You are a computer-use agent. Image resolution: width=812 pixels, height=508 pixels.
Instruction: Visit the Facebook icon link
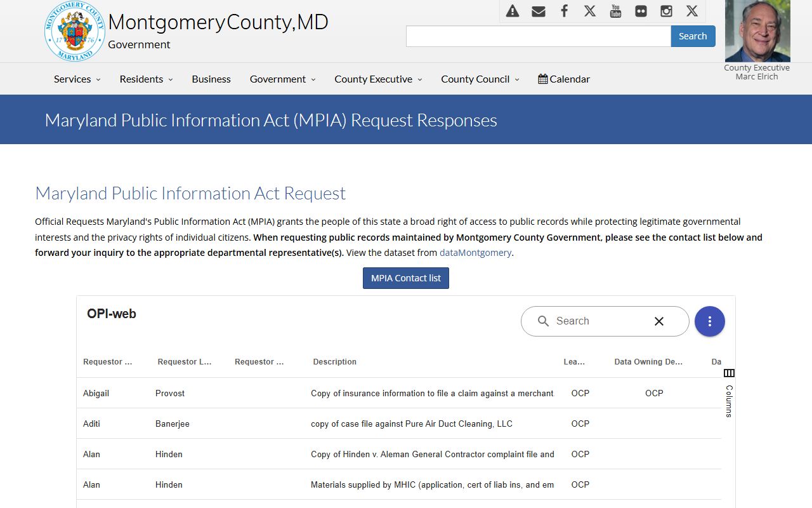(x=564, y=11)
